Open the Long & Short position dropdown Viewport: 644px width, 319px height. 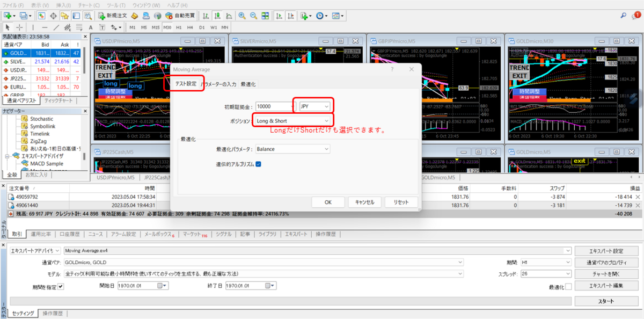292,121
